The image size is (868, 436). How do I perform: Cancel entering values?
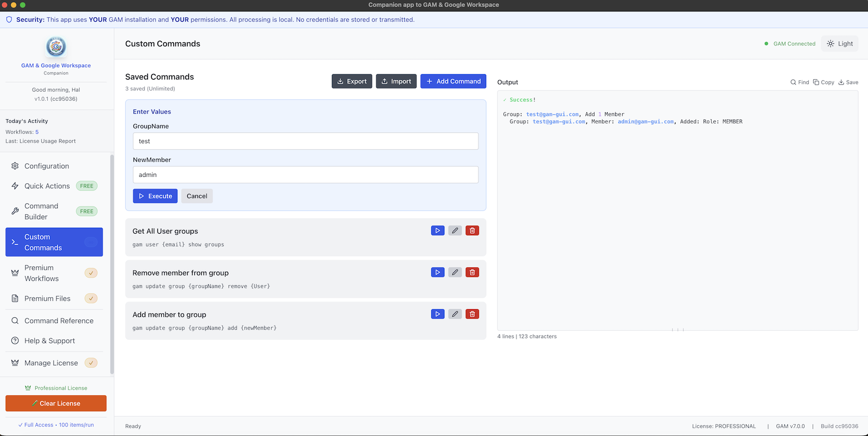pyautogui.click(x=197, y=196)
